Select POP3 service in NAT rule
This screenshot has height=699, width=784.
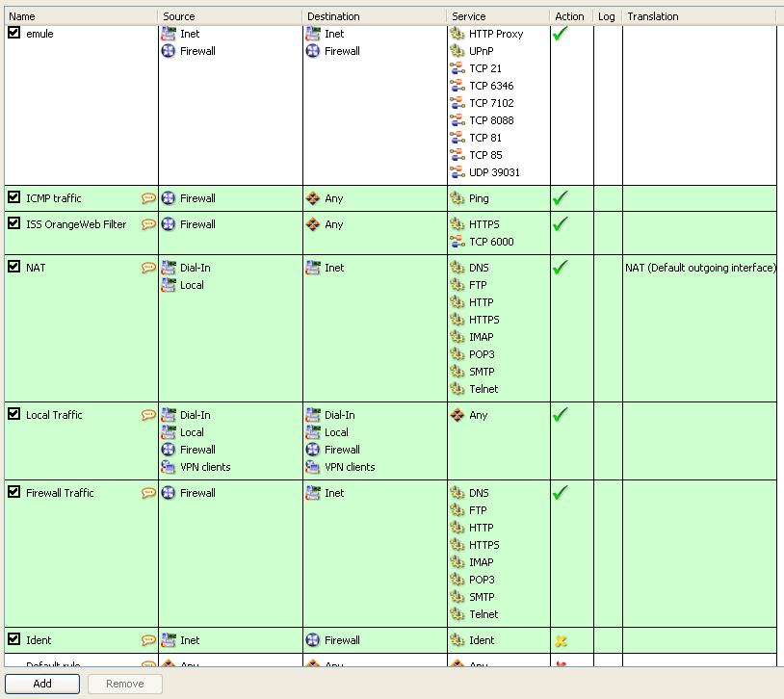pos(482,354)
